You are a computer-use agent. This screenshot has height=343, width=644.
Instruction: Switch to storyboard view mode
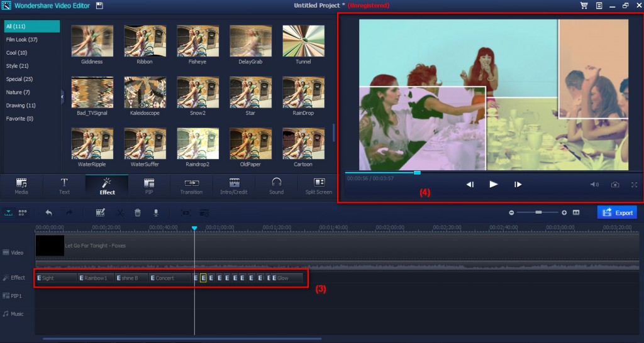[23, 212]
